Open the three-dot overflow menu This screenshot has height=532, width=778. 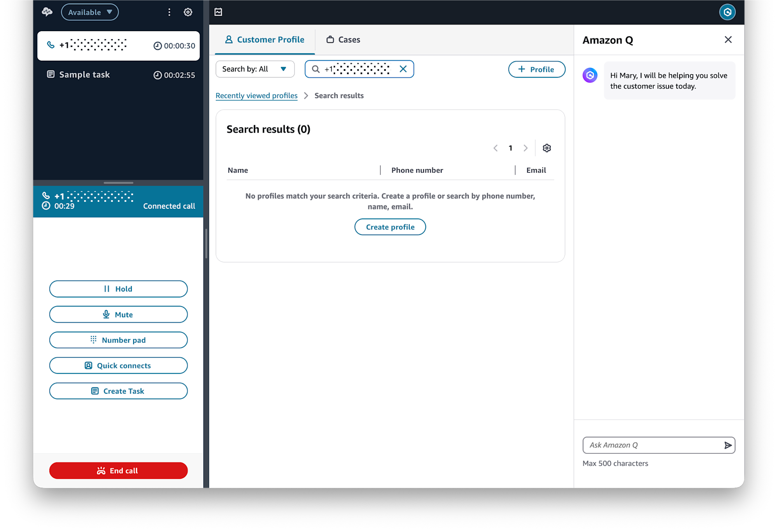click(x=169, y=12)
